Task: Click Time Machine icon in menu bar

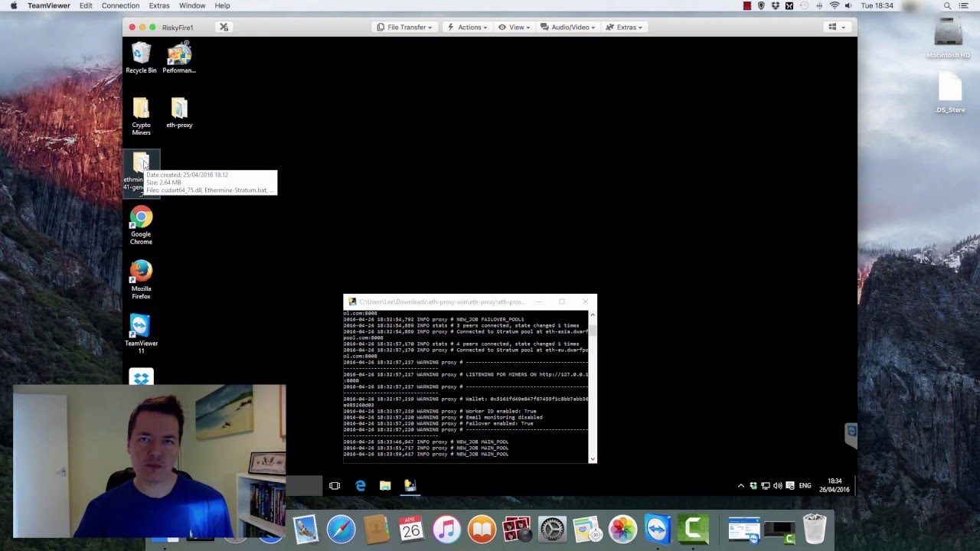Action: [805, 5]
